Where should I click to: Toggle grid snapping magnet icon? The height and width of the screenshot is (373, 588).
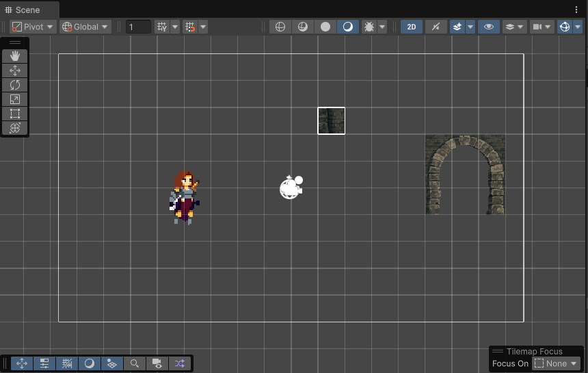pos(190,27)
